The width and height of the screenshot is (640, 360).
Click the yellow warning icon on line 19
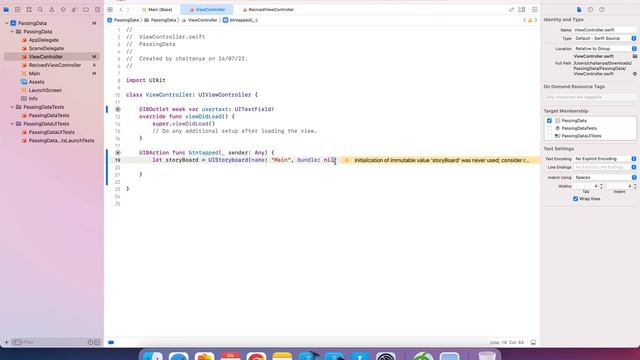point(347,160)
